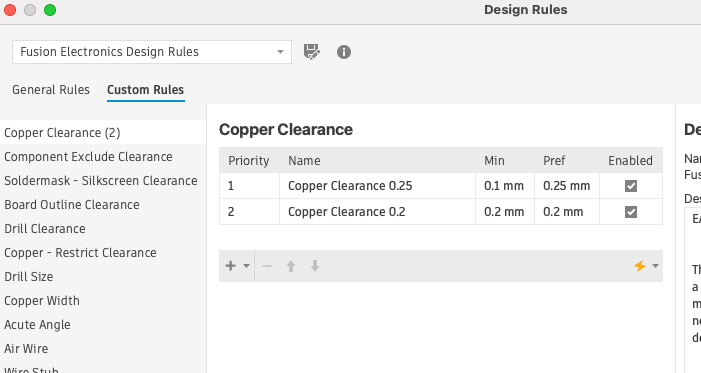Select Copper Clearance (2) in the rule list
Viewport: 701px width, 373px height.
(x=103, y=133)
